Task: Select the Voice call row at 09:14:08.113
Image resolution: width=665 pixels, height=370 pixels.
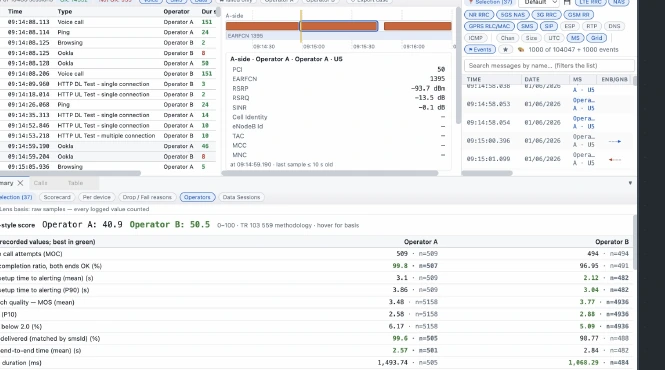Action: 108,22
